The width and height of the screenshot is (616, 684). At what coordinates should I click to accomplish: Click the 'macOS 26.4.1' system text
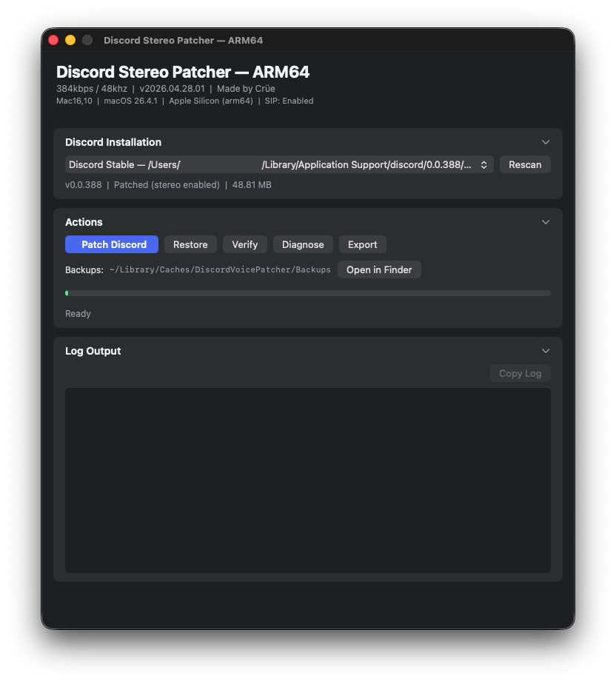pos(130,101)
